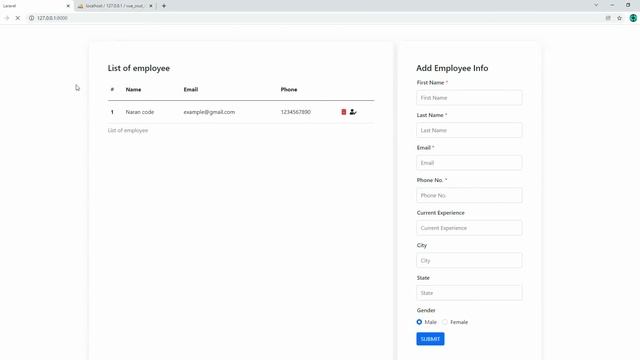640x360 pixels.
Task: View site information icon in address bar
Action: tap(31, 18)
